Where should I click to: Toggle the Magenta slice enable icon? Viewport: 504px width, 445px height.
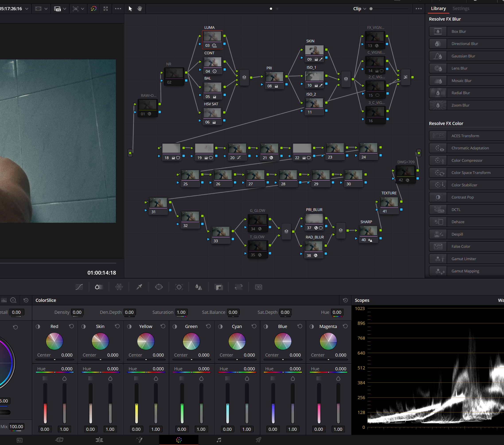click(x=312, y=326)
